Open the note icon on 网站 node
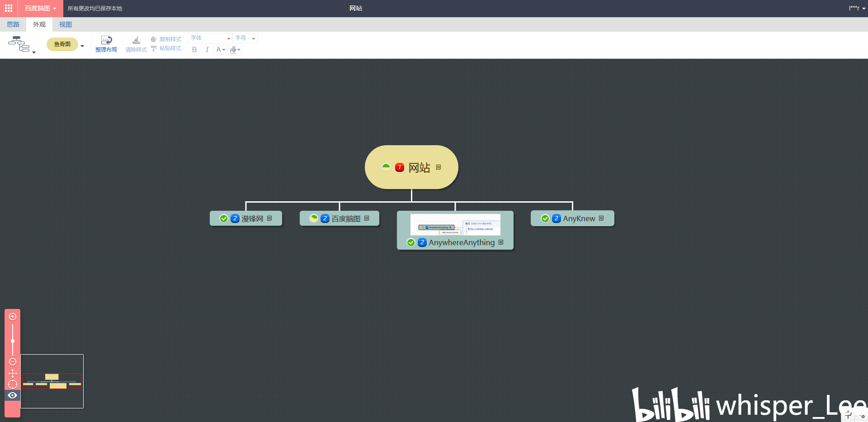868x422 pixels. pyautogui.click(x=439, y=167)
